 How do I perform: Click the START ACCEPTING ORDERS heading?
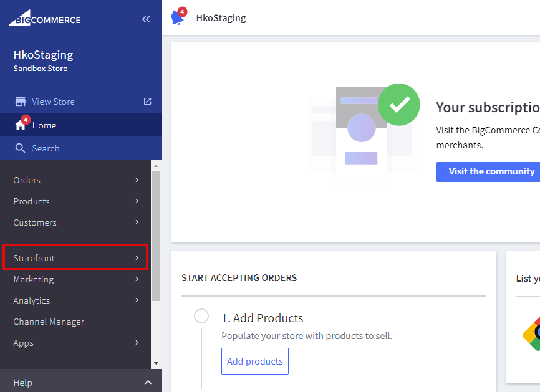[x=239, y=278]
